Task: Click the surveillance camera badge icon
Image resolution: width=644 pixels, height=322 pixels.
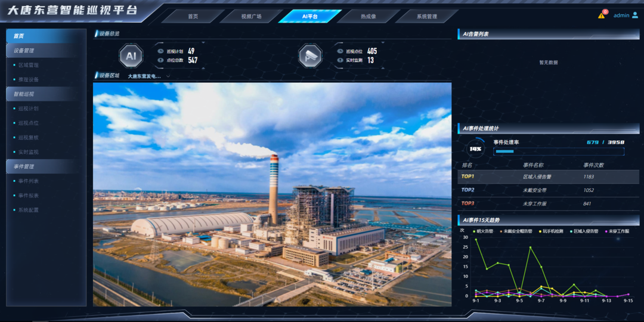Action: [310, 55]
